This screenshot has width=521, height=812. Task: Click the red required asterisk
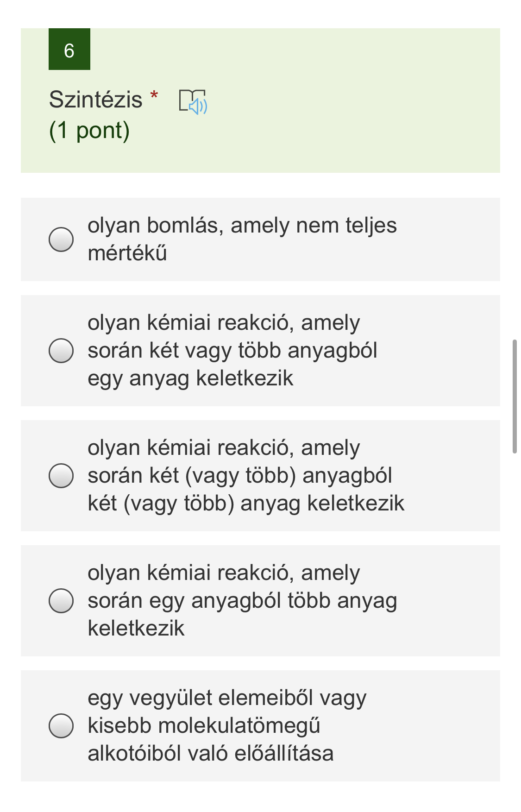(x=154, y=95)
